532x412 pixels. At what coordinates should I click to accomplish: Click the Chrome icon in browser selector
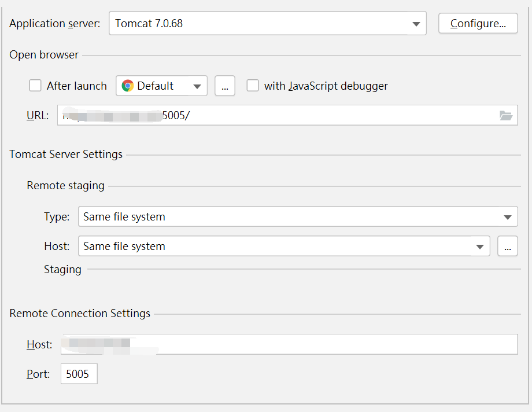pyautogui.click(x=128, y=86)
